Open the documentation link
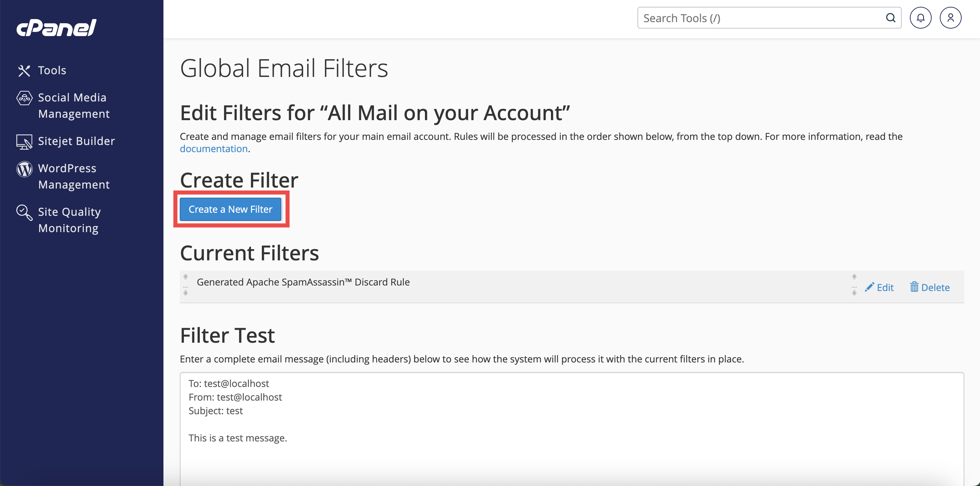Viewport: 980px width, 486px height. [214, 149]
